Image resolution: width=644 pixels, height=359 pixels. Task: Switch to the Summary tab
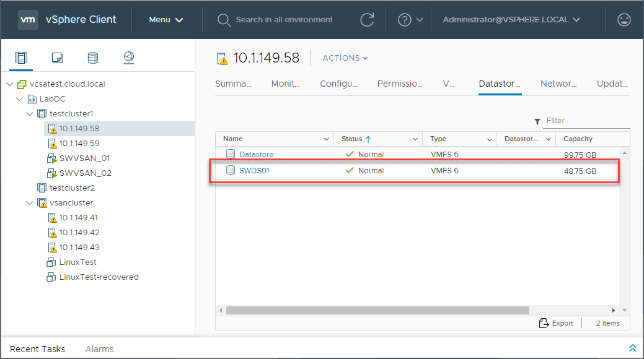(233, 84)
